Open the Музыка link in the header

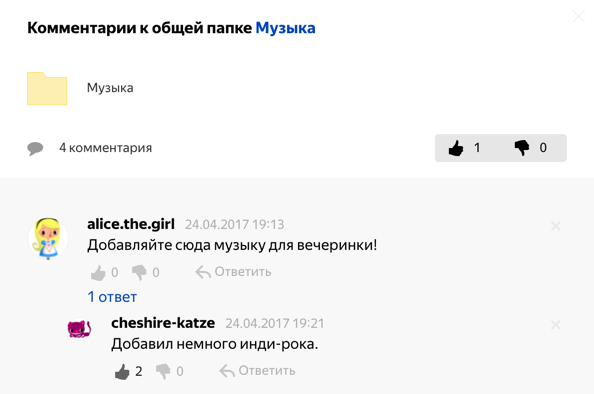click(285, 28)
